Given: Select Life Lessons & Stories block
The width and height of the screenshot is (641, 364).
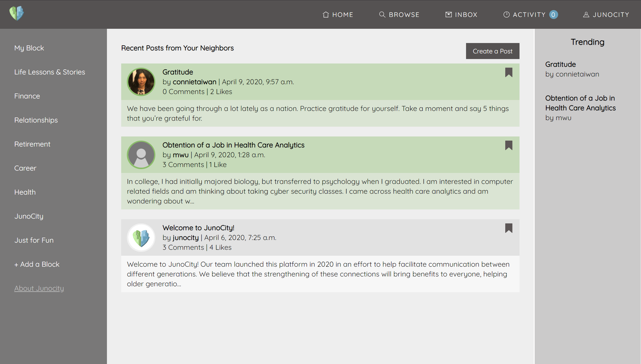Looking at the screenshot, I should (50, 72).
